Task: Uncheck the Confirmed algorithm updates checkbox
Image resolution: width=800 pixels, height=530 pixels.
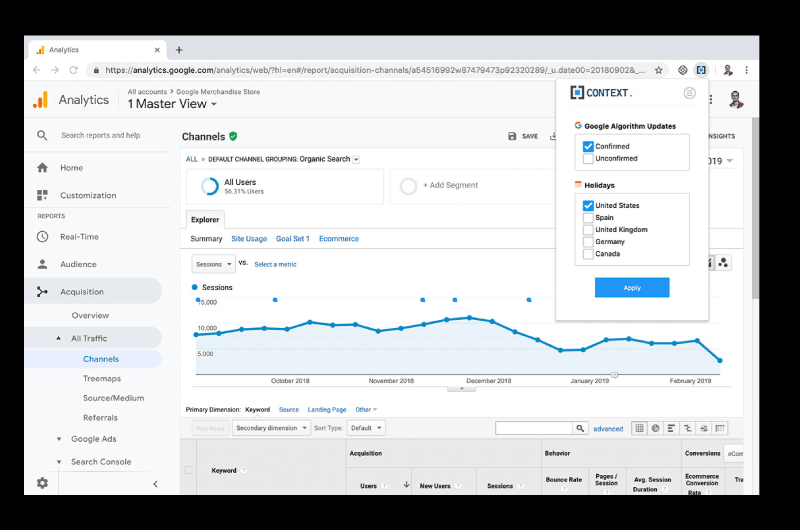Action: pos(588,146)
